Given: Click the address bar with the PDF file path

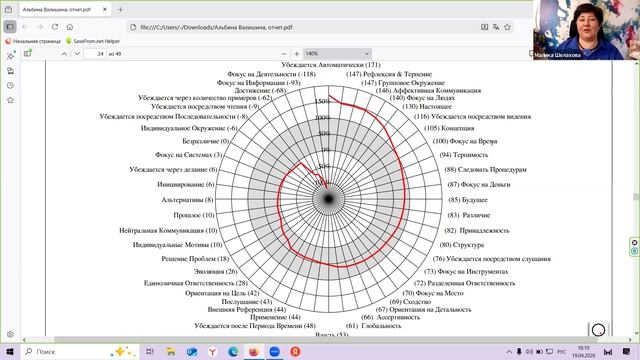Looking at the screenshot, I should [x=302, y=27].
